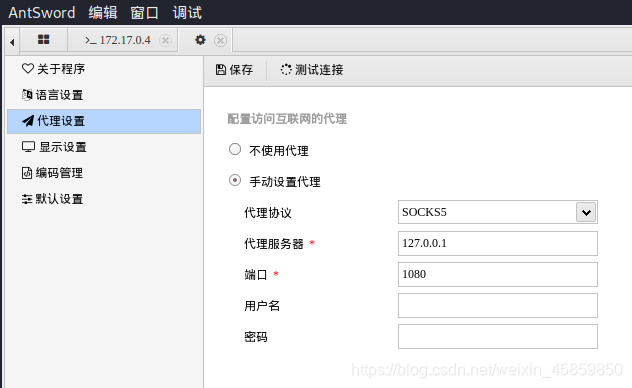Viewport: 632px width, 388px height.
Task: Click the 用户名 label
Action: pyautogui.click(x=262, y=305)
